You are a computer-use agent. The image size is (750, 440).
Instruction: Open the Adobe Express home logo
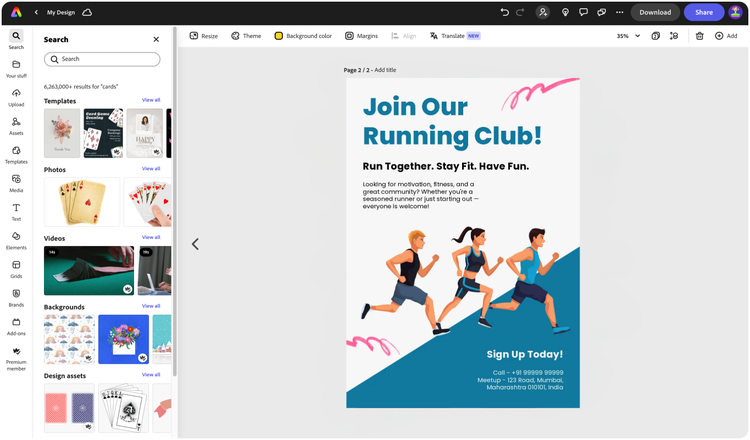[x=16, y=12]
